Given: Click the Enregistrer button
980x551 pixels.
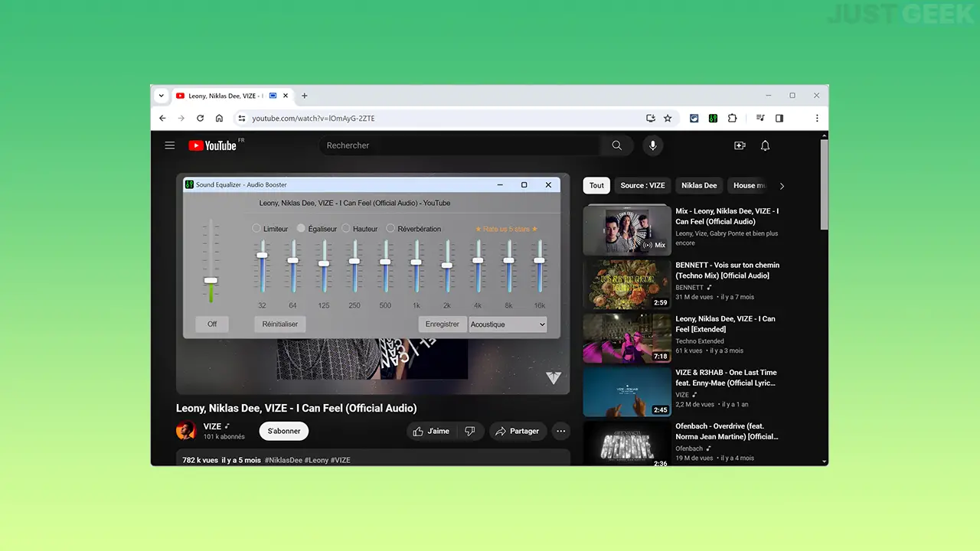Looking at the screenshot, I should click(x=443, y=324).
